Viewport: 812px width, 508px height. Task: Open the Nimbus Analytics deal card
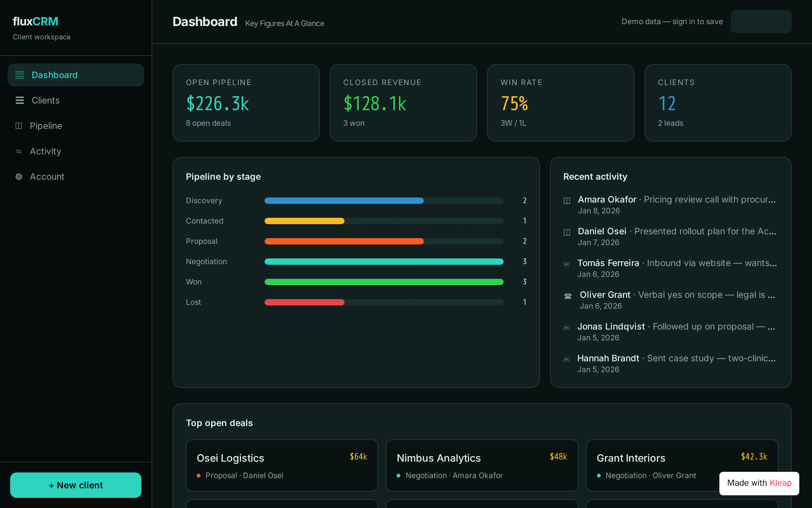[482, 465]
